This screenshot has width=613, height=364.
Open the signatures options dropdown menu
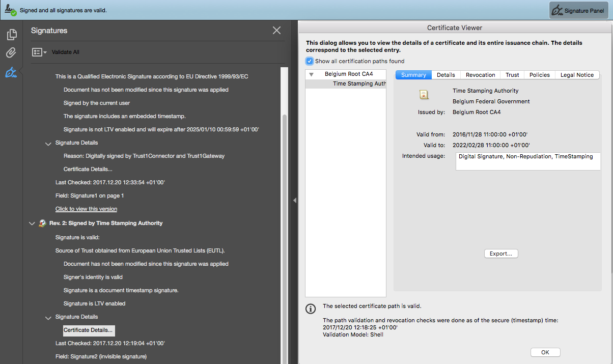(x=39, y=52)
